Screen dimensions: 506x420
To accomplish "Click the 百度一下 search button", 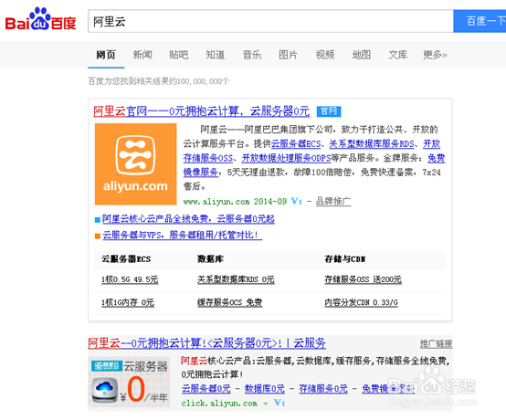I will pyautogui.click(x=480, y=21).
